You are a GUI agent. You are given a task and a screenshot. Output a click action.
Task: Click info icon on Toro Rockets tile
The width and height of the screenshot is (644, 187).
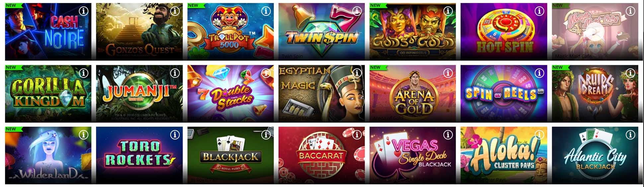coord(175,135)
